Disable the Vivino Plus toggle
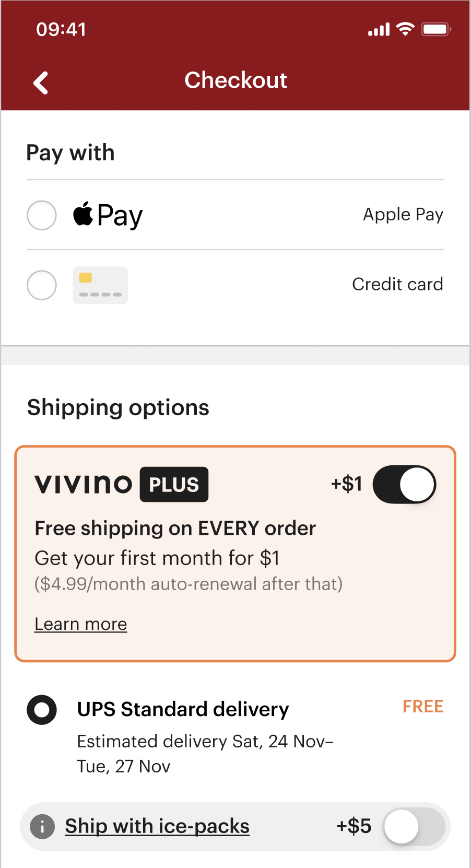Screen dimensions: 471x868 click(405, 484)
